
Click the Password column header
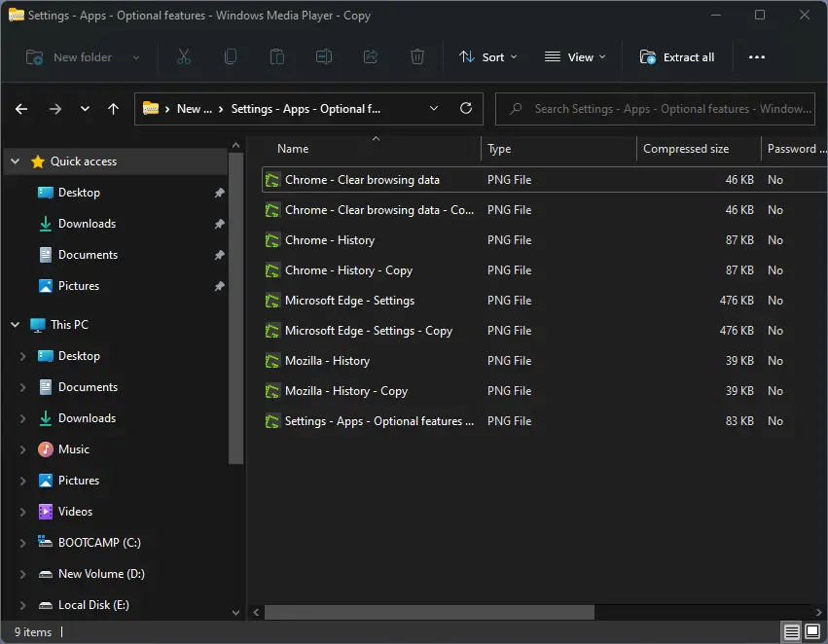coord(794,149)
